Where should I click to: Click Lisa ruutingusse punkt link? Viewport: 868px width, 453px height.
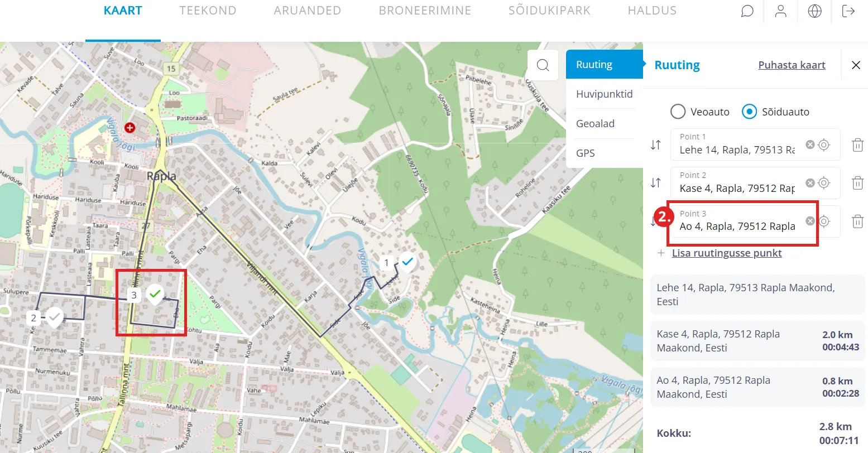pos(726,253)
